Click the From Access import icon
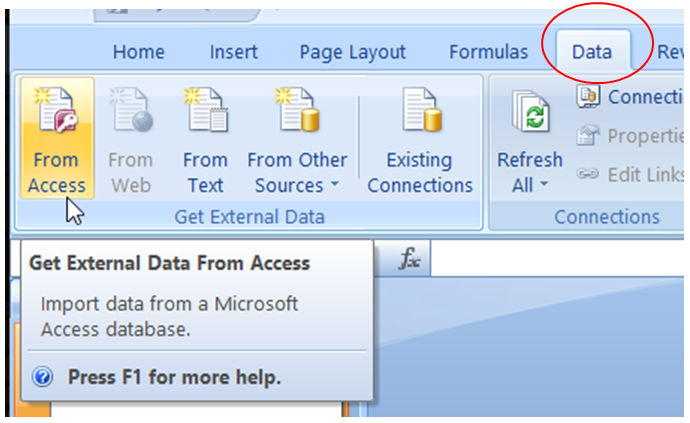 tap(56, 110)
